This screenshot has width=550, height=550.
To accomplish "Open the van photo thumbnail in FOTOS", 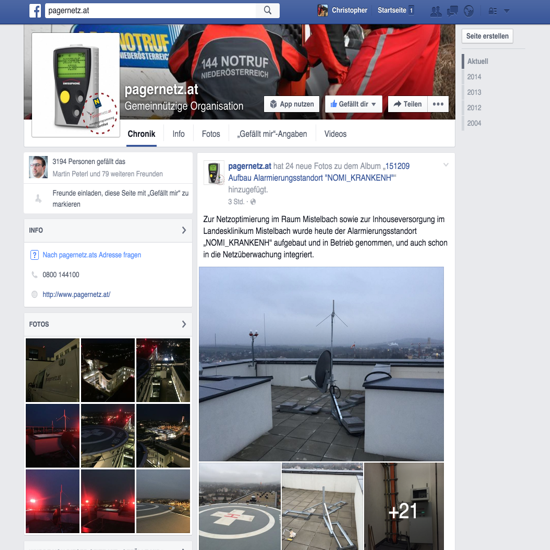I will pos(53,370).
